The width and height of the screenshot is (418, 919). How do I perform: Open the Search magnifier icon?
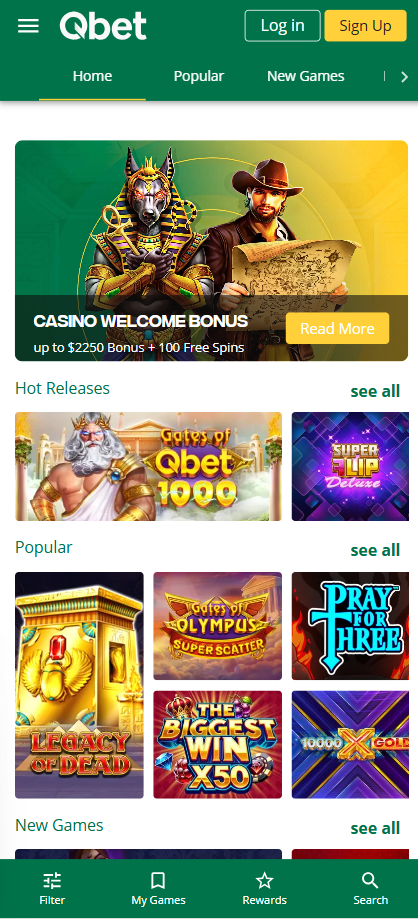coord(370,880)
